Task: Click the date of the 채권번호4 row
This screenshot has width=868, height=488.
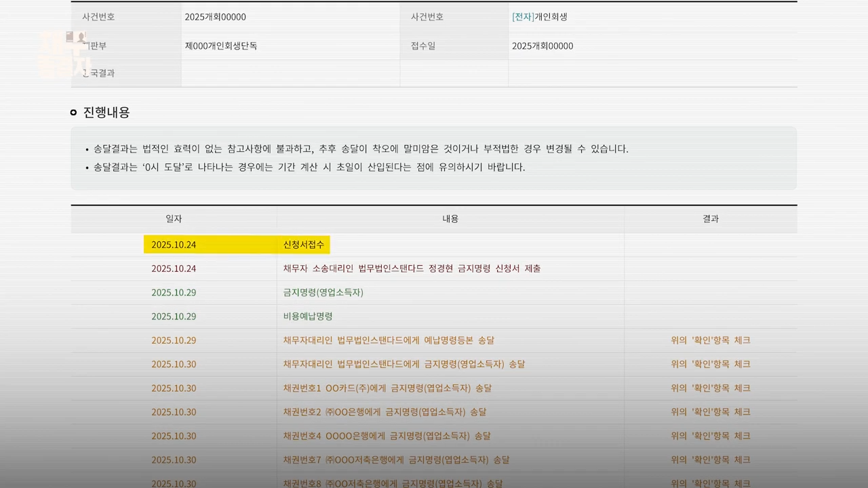Action: tap(174, 436)
